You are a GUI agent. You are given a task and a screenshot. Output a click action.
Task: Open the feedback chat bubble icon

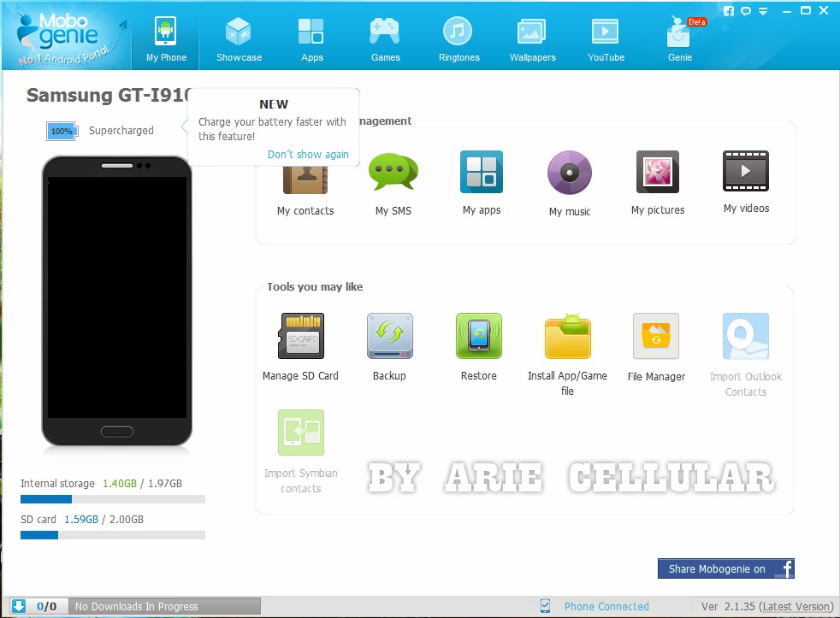746,11
